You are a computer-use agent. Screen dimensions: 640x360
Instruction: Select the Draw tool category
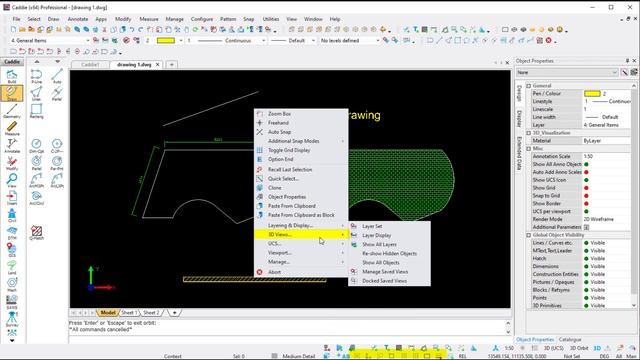click(x=12, y=93)
